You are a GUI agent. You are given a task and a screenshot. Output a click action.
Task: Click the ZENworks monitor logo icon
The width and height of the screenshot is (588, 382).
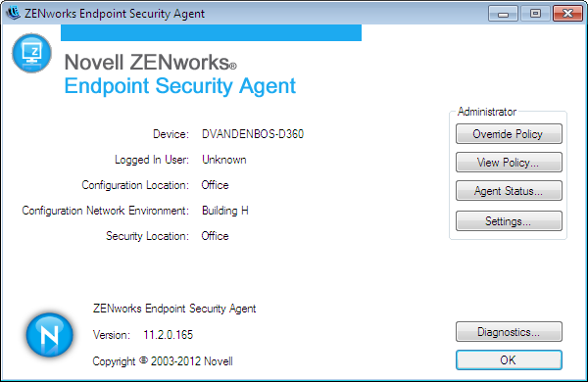click(32, 53)
